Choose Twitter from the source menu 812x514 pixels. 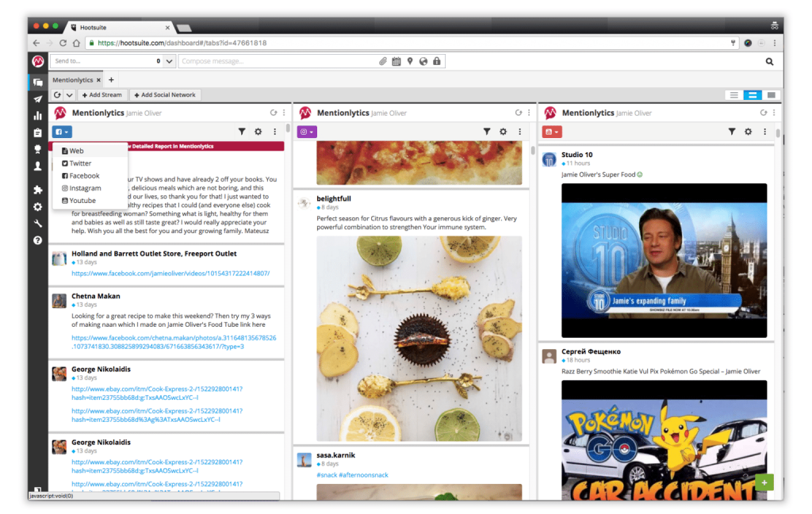[79, 163]
